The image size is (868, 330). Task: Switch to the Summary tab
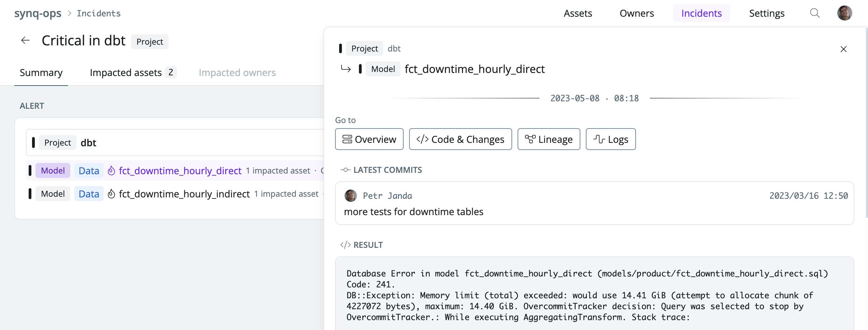coord(41,72)
